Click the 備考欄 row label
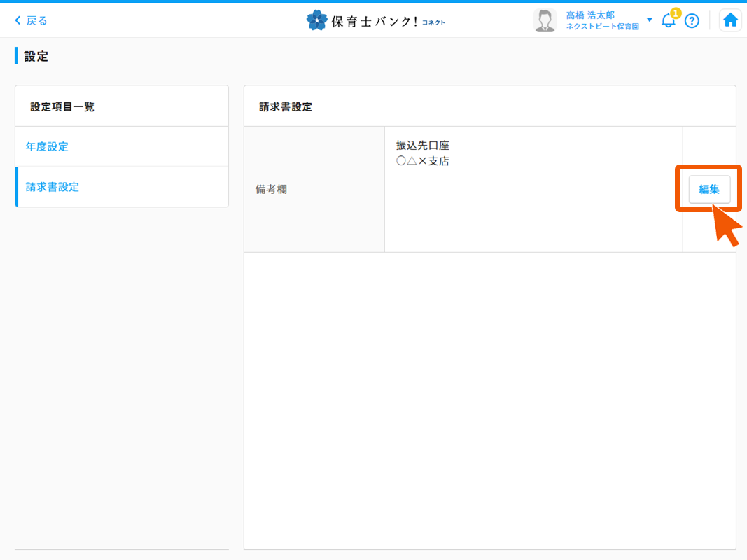747x560 pixels. pos(271,188)
